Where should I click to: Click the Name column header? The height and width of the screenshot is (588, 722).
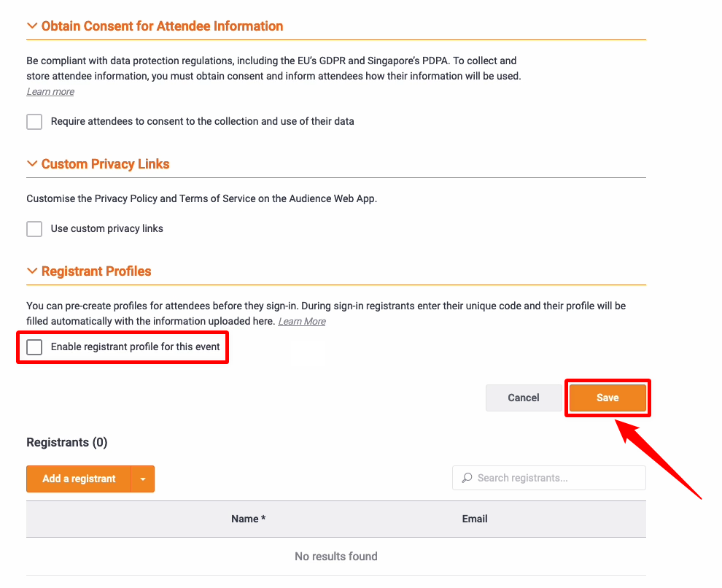pyautogui.click(x=248, y=519)
